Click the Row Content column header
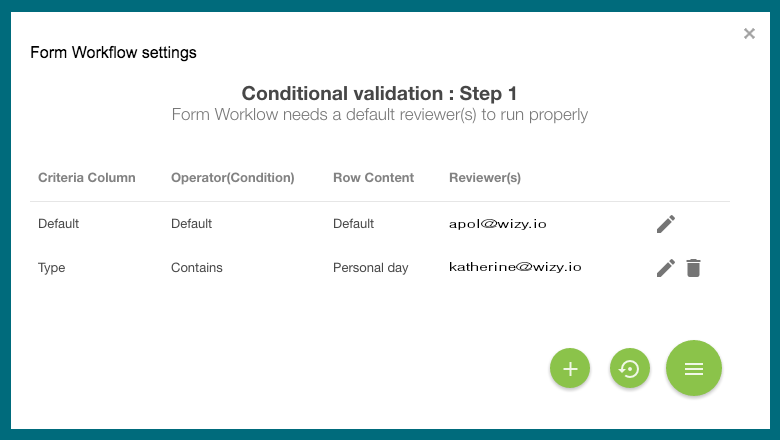The height and width of the screenshot is (440, 780). click(374, 177)
